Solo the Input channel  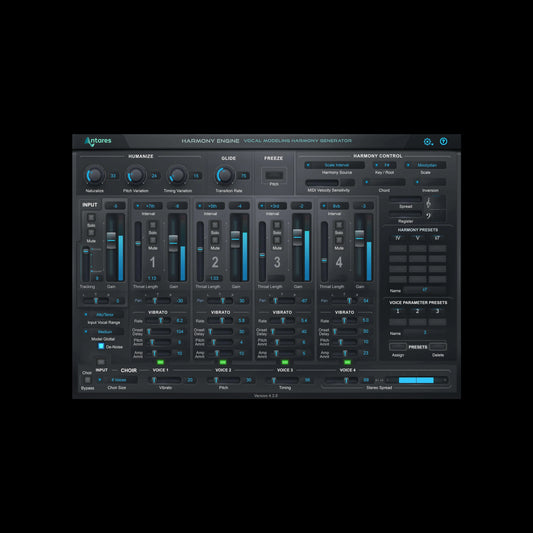pos(91,217)
